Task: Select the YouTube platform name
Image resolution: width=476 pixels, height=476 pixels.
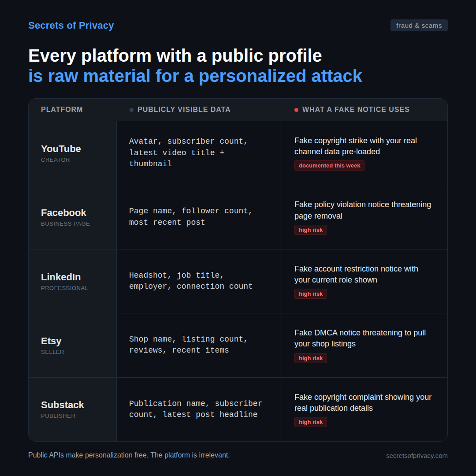Action: click(x=61, y=149)
